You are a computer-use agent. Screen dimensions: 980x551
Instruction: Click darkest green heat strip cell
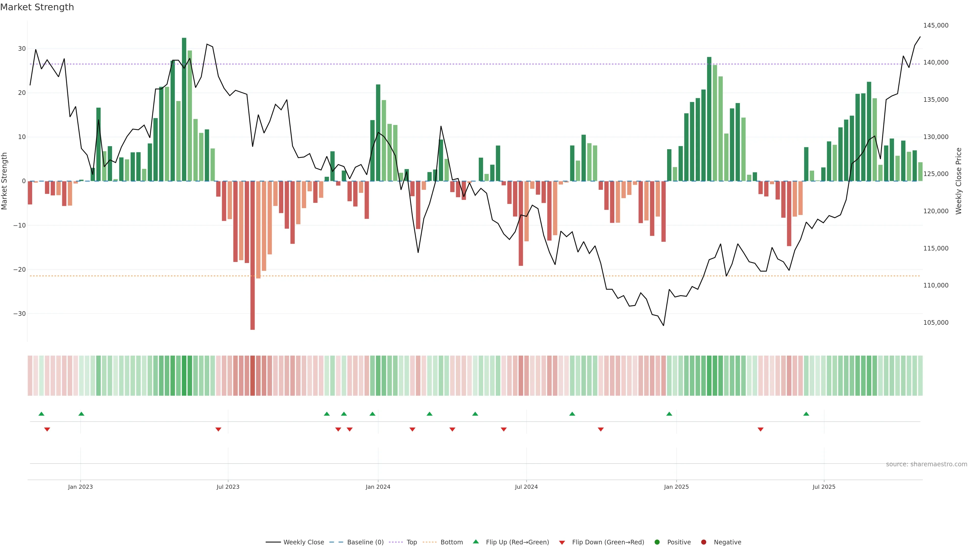(184, 376)
